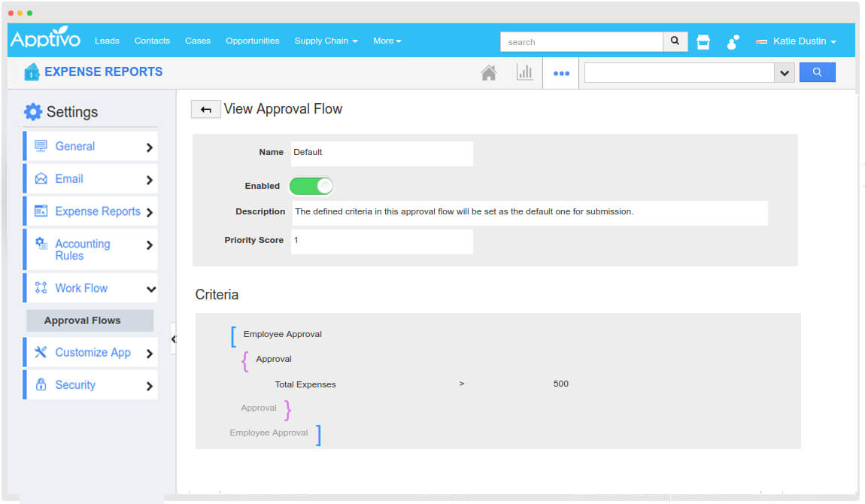Open the Opportunities menu item
The width and height of the screenshot is (865, 504).
(x=252, y=41)
